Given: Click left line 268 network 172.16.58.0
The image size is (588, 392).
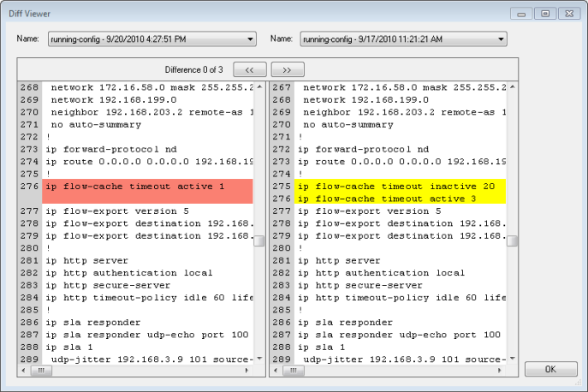Looking at the screenshot, I should click(x=152, y=87).
